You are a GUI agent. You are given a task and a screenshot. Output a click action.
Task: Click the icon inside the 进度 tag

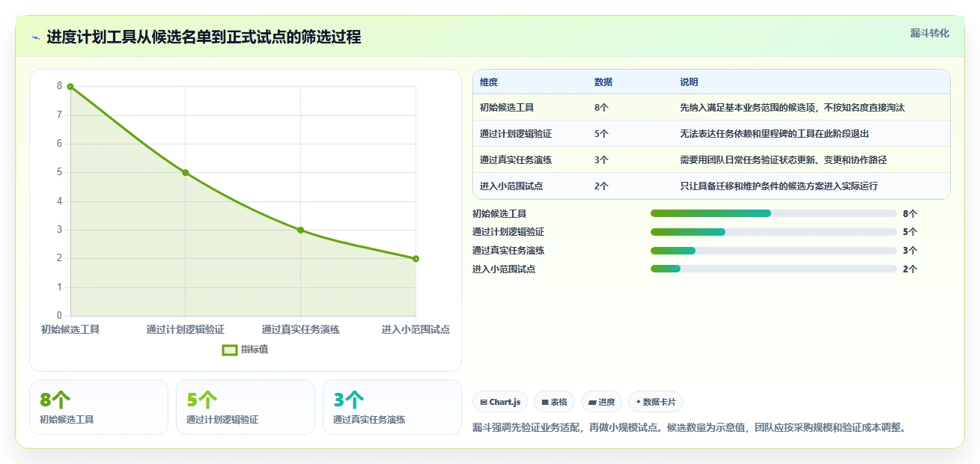pos(592,403)
